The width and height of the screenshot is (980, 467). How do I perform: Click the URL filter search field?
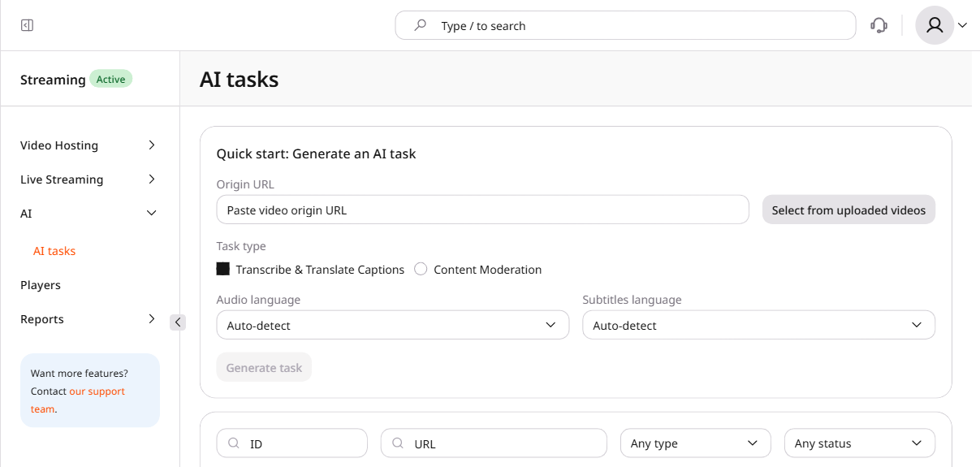tap(494, 443)
